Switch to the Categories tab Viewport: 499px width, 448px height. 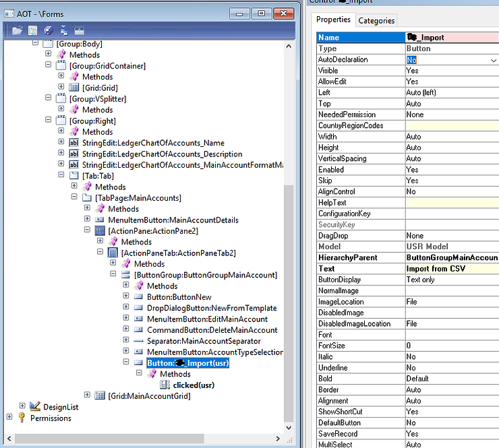coord(376,21)
